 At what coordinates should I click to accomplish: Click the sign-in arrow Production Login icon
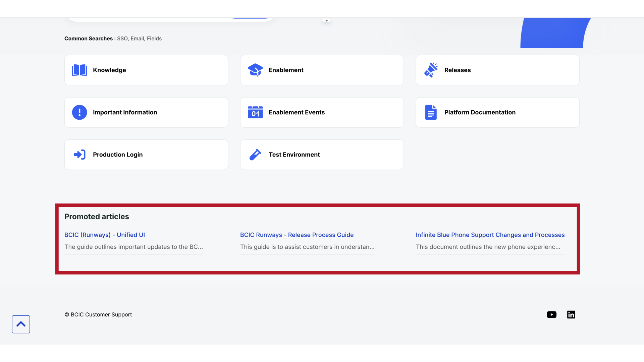pyautogui.click(x=79, y=155)
